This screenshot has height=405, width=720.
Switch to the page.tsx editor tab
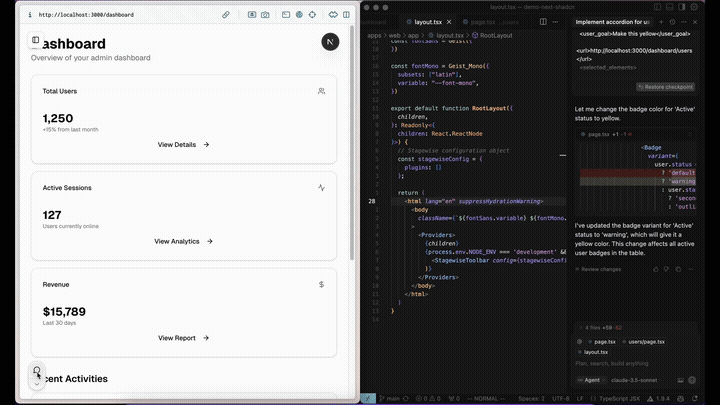pos(483,22)
